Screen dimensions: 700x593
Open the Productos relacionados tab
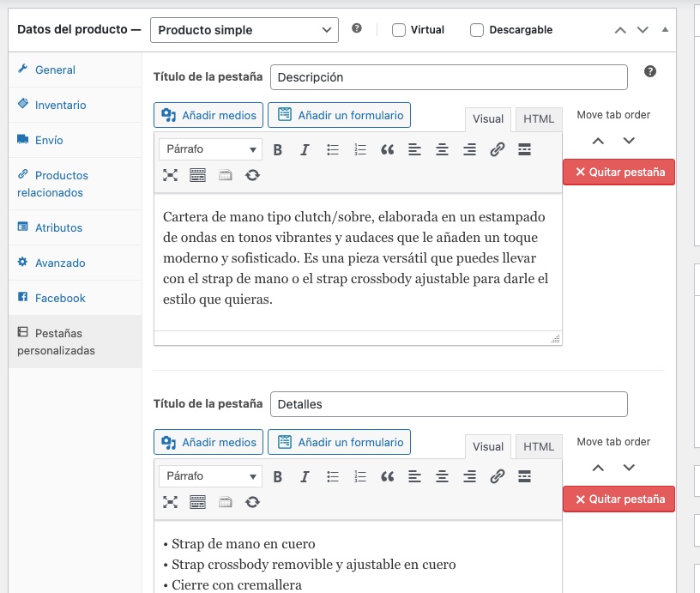pyautogui.click(x=75, y=184)
